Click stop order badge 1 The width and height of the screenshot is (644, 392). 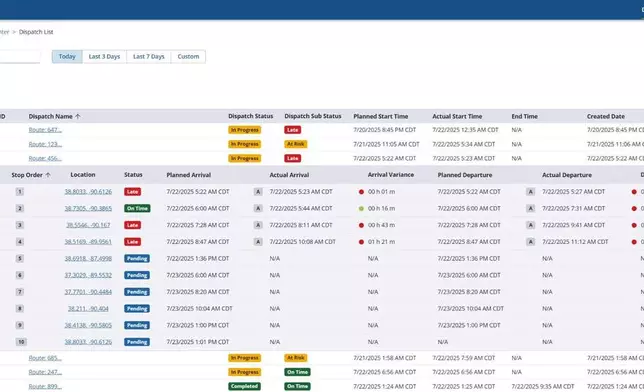pos(20,192)
